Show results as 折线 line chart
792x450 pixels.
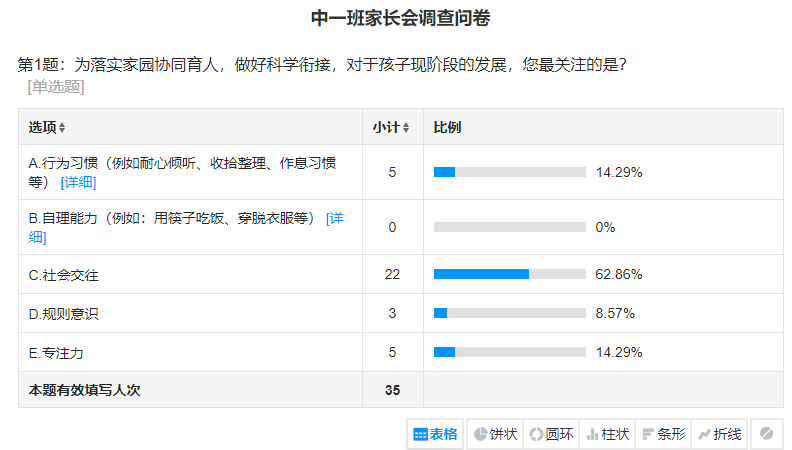point(720,434)
